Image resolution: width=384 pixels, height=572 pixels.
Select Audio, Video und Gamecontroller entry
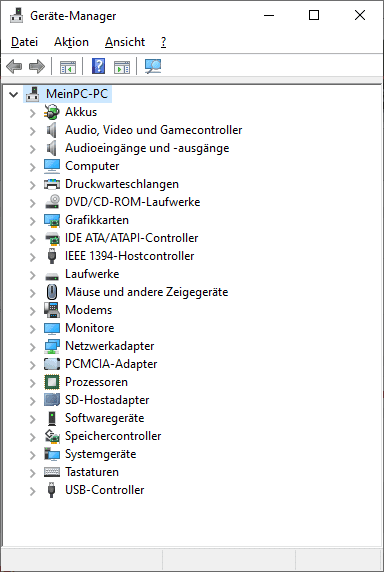154,130
